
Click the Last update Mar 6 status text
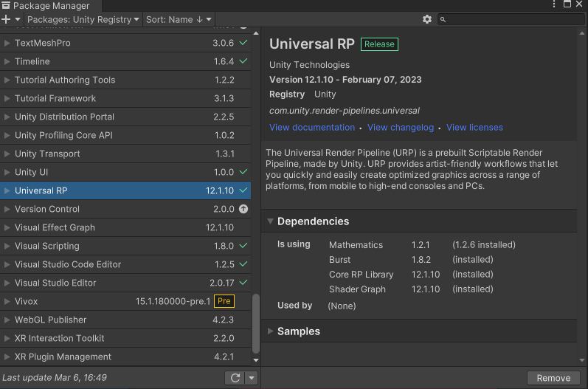pyautogui.click(x=55, y=378)
